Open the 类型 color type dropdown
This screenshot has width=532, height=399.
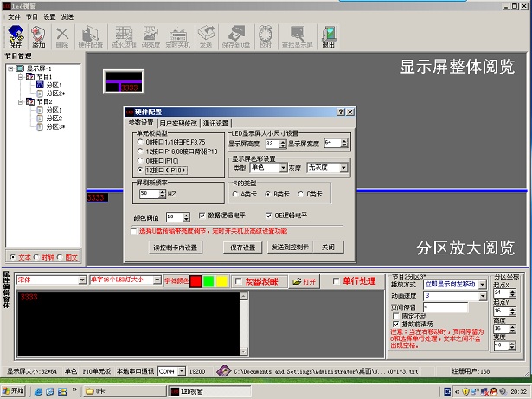click(x=268, y=168)
